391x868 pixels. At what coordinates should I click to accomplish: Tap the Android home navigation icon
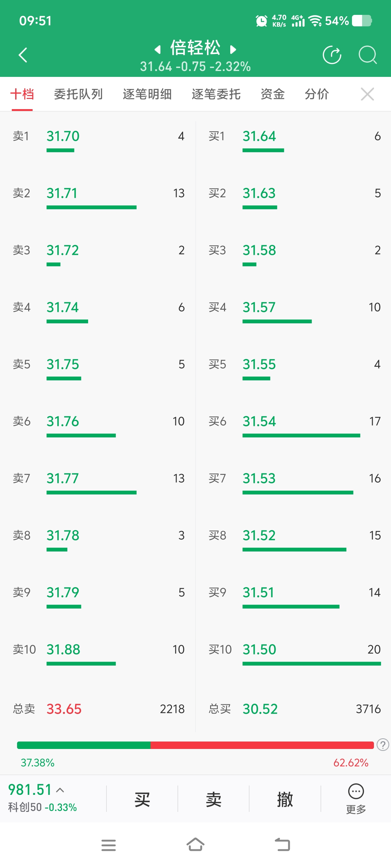click(195, 844)
